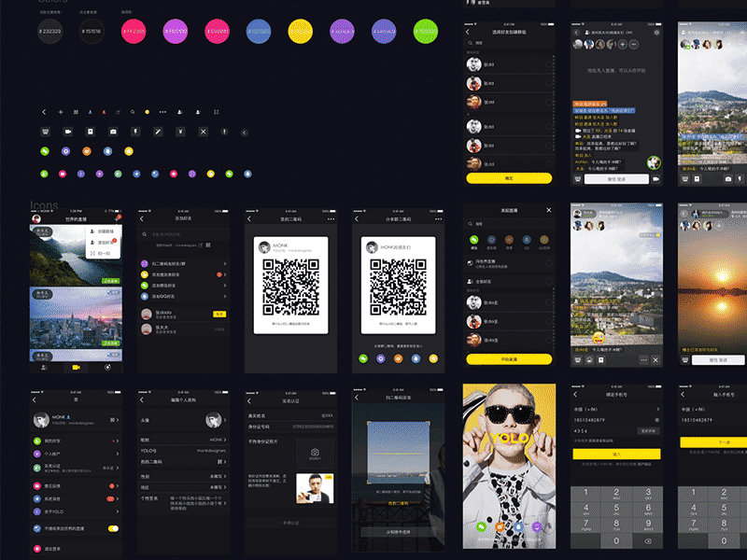Click the profile avatar atop the home feed
Image resolution: width=747 pixels, height=560 pixels.
pos(36,218)
